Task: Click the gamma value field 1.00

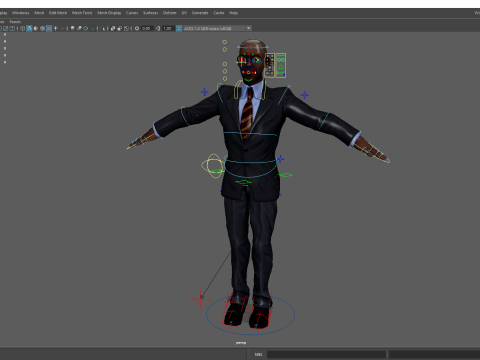Action: coord(167,28)
